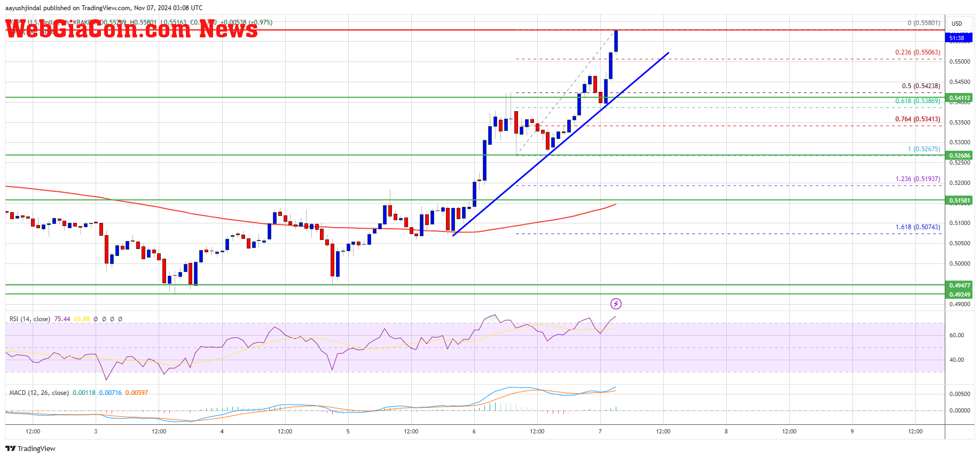The height and width of the screenshot is (458, 980).
Task: Click the Fibonacci 0.618 (0.53869) level label
Action: click(x=918, y=101)
